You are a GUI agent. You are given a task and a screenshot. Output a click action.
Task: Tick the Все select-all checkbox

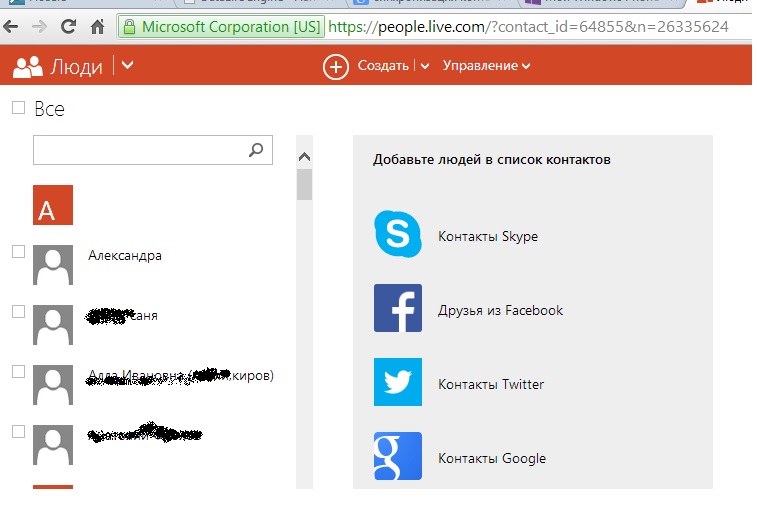(x=18, y=108)
